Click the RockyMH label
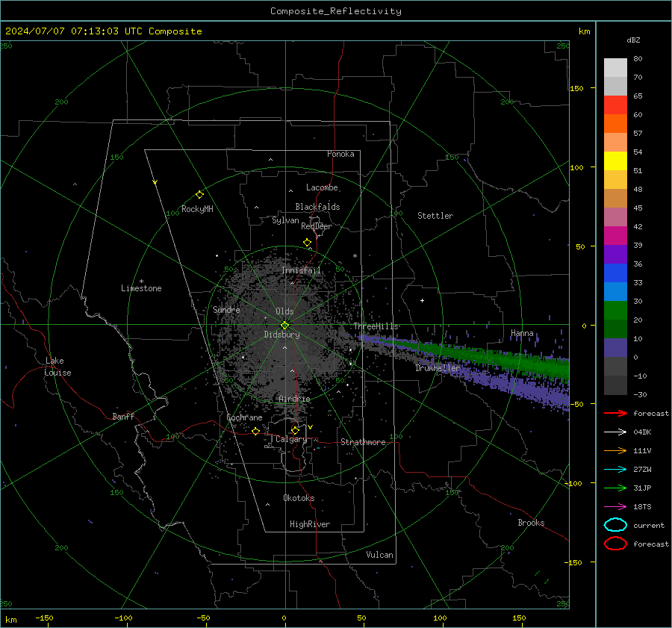The image size is (672, 628). 197,209
